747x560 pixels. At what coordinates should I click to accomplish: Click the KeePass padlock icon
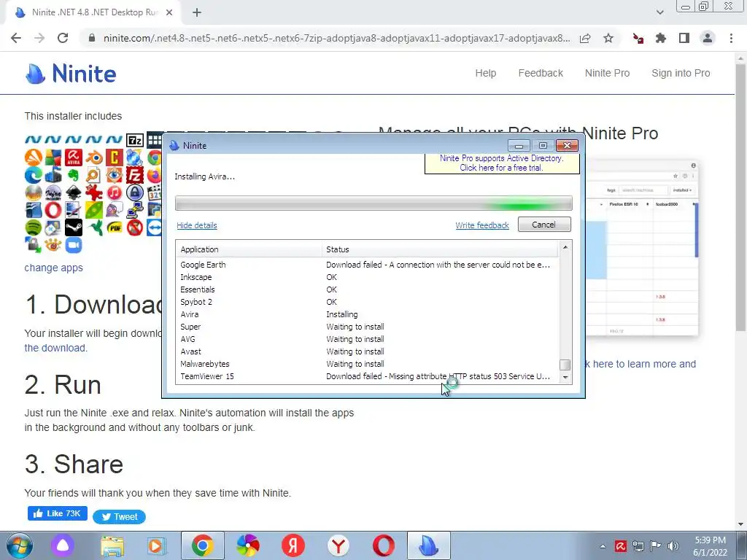point(135,192)
